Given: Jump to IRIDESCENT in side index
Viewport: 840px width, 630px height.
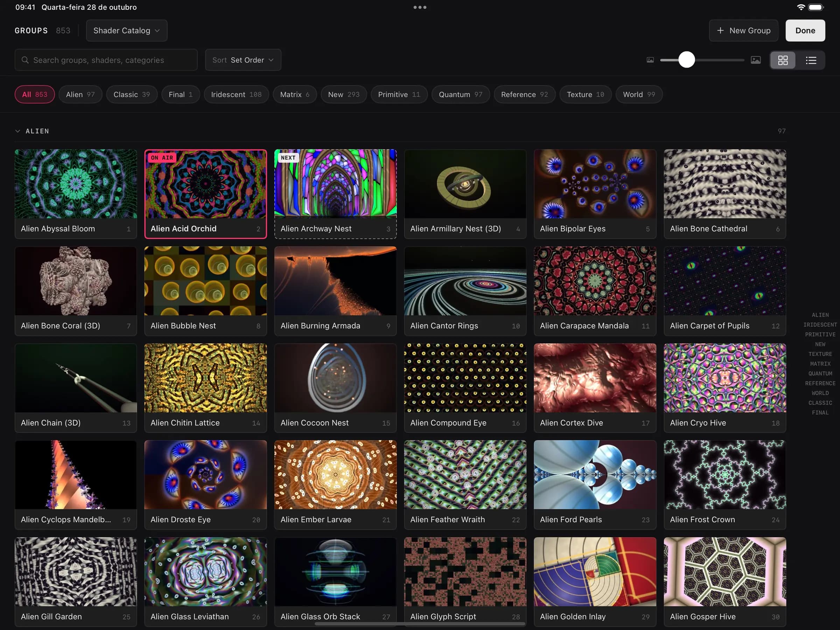Looking at the screenshot, I should [x=820, y=325].
